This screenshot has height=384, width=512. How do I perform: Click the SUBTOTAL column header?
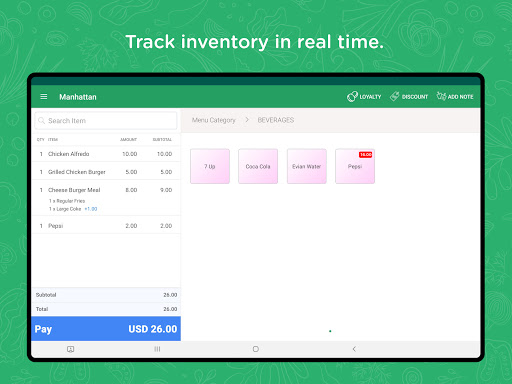162,139
